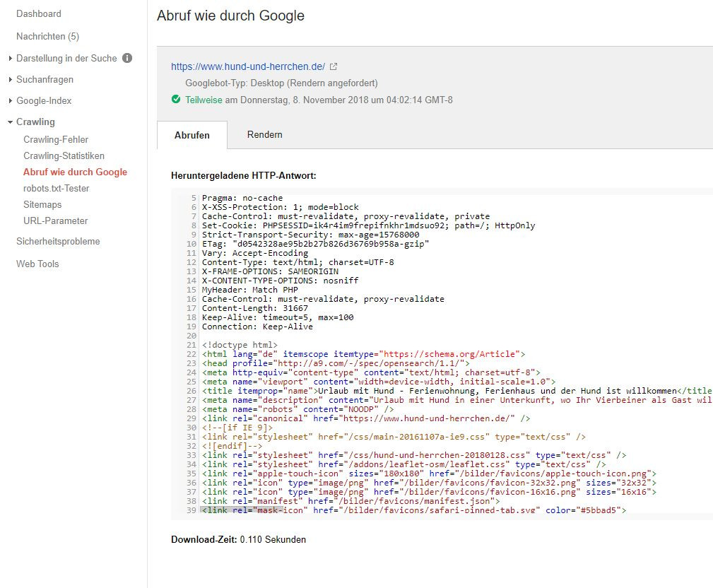Click external link icon next to URL

(334, 66)
